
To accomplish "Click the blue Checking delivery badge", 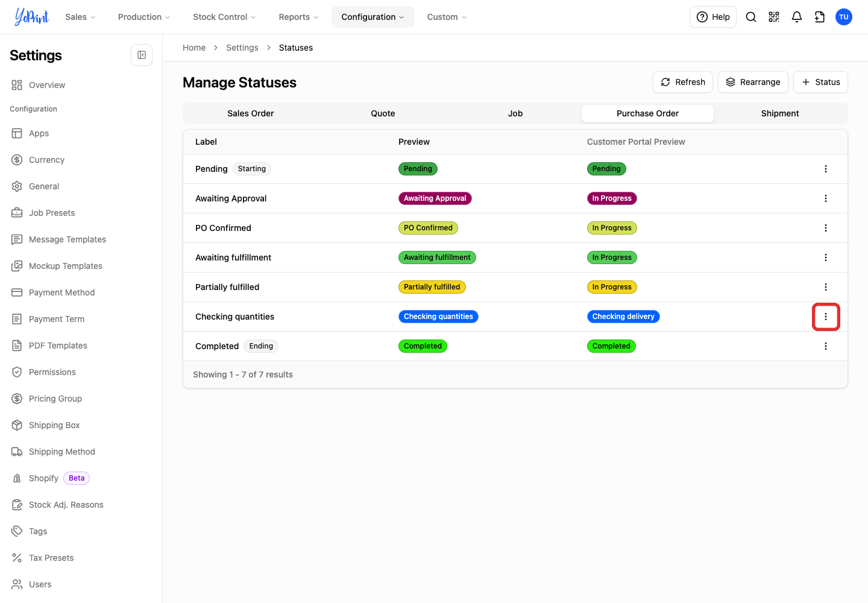I will click(x=623, y=317).
